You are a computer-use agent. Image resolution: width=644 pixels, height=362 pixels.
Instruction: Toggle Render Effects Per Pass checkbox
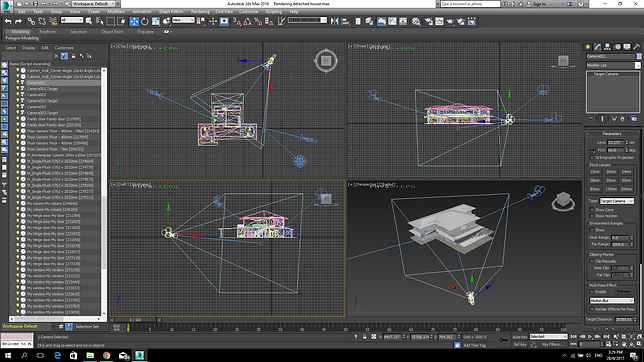(592, 309)
